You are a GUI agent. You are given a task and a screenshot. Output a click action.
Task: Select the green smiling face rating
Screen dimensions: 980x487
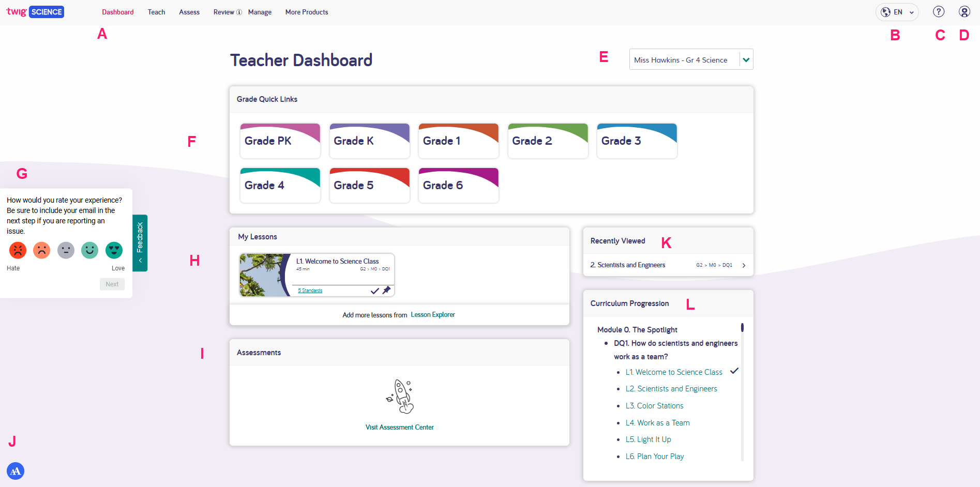(x=90, y=250)
